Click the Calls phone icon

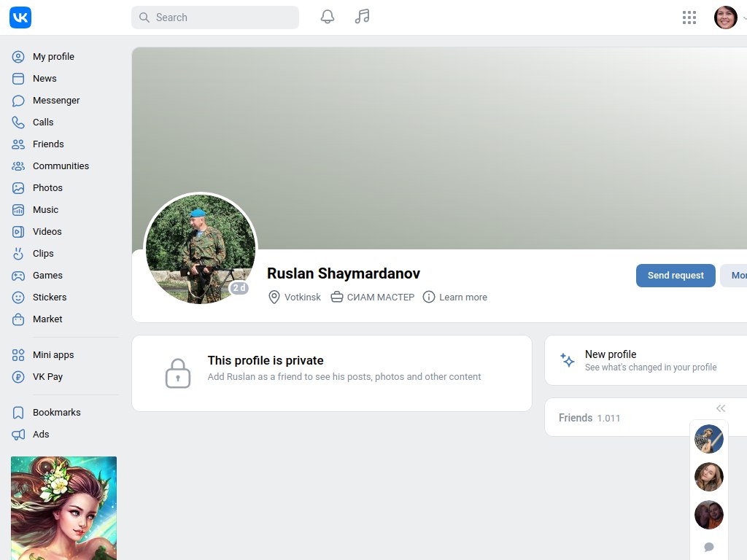point(18,122)
